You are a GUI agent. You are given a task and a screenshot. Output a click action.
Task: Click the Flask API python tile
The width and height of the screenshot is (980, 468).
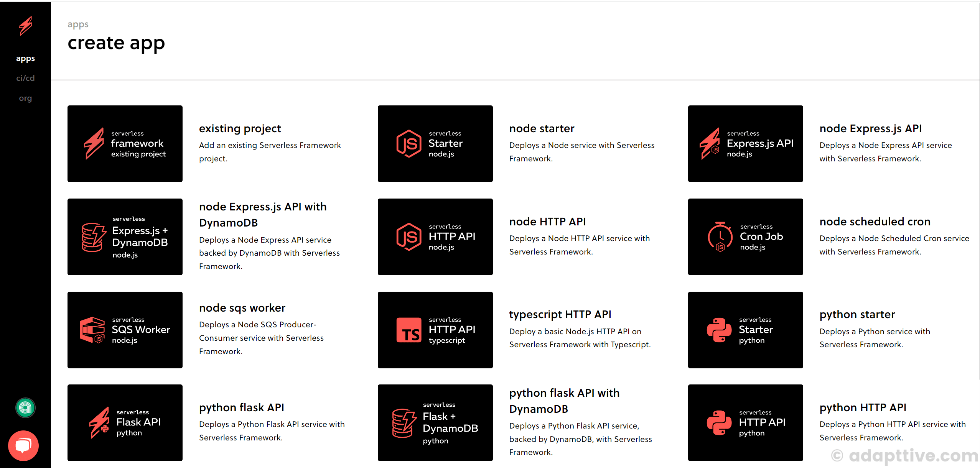click(125, 423)
